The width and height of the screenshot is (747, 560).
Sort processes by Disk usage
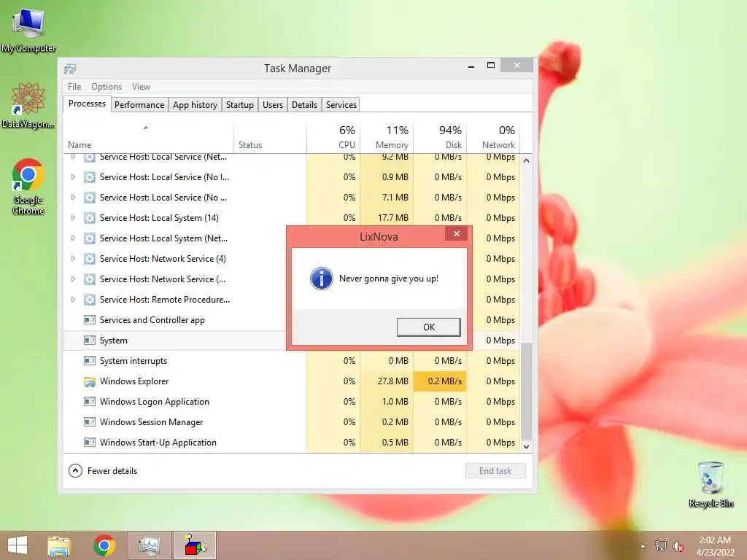[x=440, y=138]
